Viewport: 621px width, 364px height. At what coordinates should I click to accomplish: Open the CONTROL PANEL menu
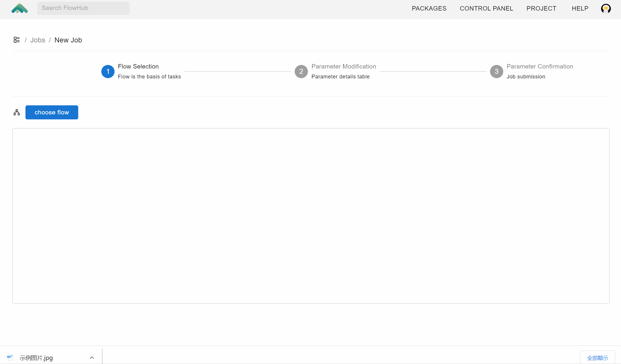[x=486, y=8]
